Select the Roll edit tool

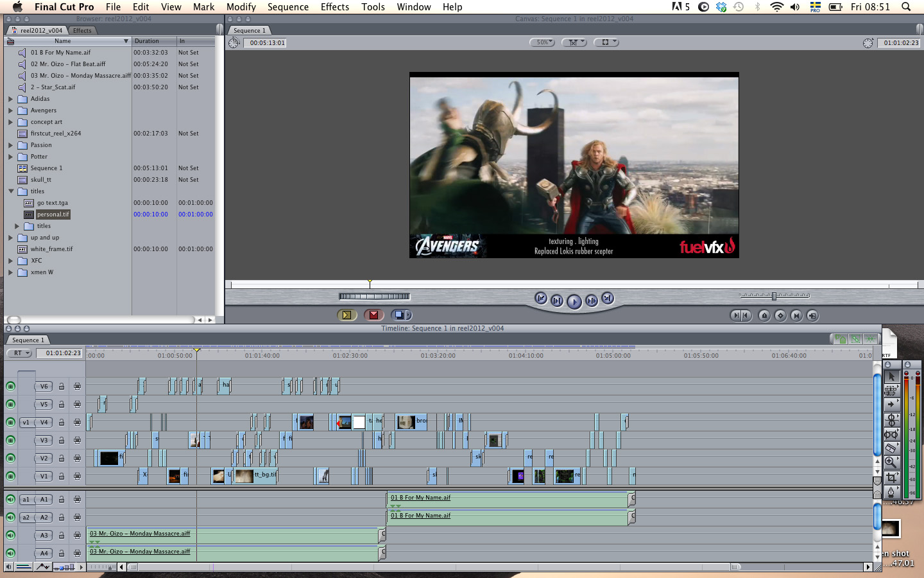(x=891, y=419)
